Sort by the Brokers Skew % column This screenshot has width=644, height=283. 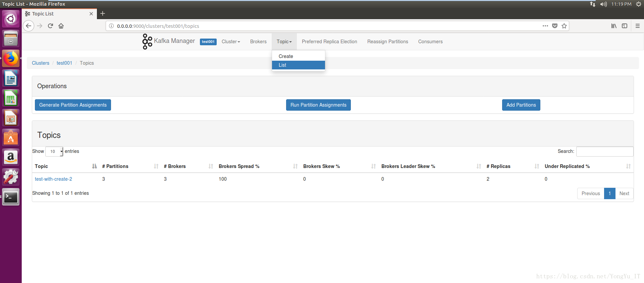point(339,166)
